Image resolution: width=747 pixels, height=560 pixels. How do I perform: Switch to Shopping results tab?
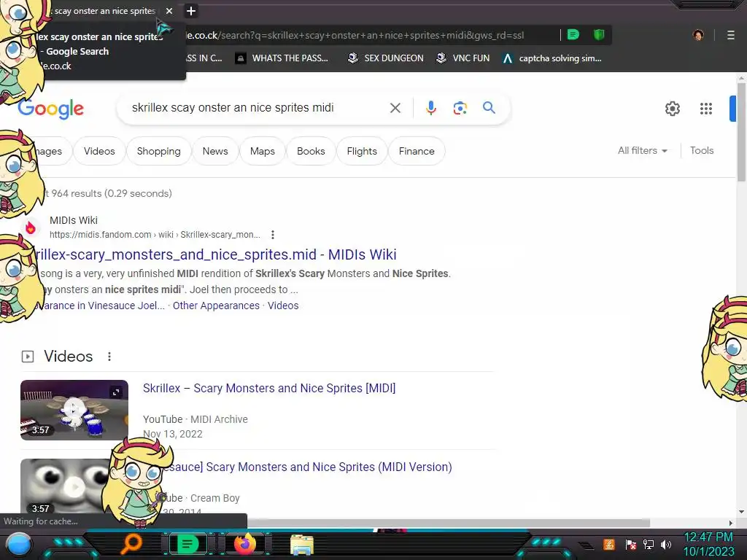[x=158, y=151]
